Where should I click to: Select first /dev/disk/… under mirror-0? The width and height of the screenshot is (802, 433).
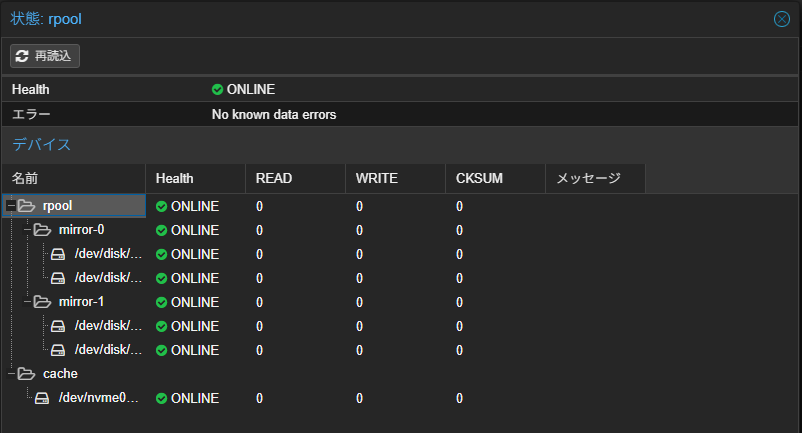(108, 254)
